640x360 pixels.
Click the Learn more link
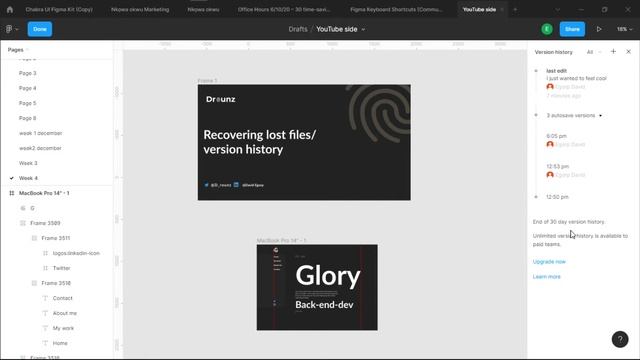[x=547, y=277]
